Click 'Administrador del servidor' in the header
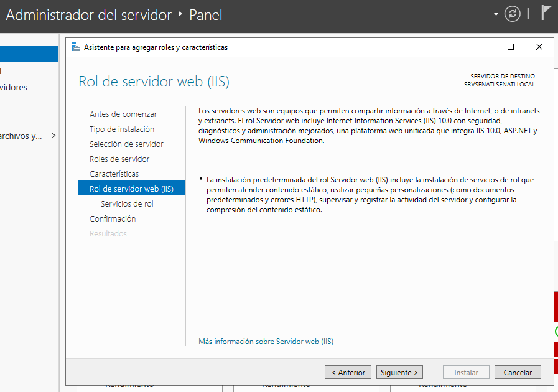This screenshot has width=558, height=392. pos(89,15)
